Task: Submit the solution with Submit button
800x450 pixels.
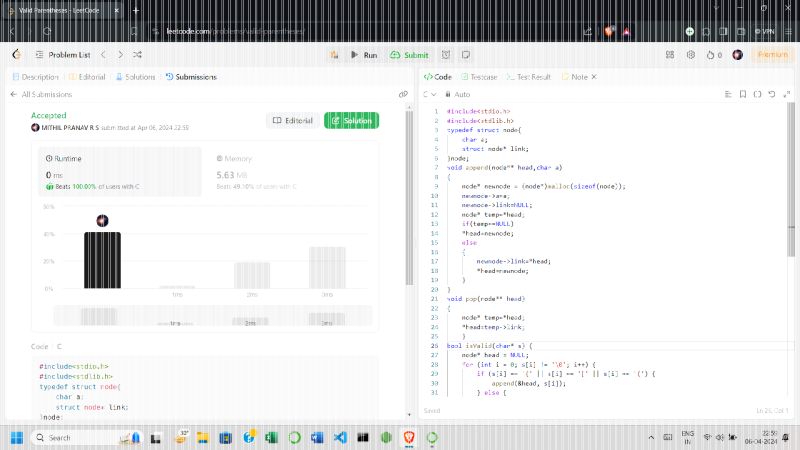Action: (x=409, y=55)
